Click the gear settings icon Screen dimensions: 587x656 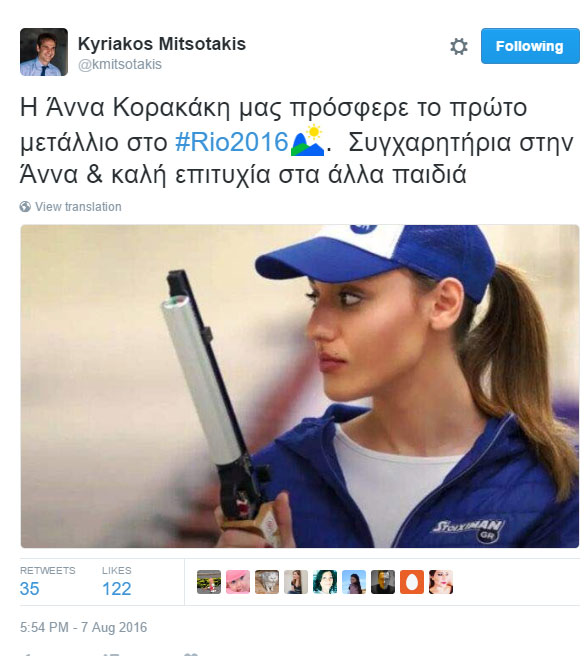coord(459,46)
